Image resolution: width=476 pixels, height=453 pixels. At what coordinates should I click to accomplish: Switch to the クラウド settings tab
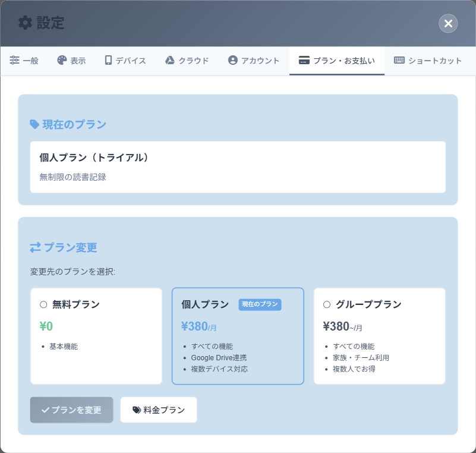(x=187, y=59)
